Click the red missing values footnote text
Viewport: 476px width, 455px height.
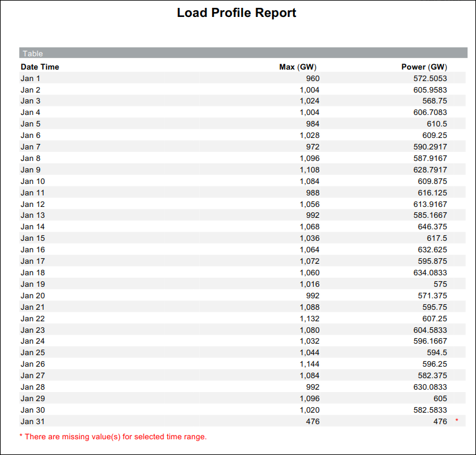coord(113,436)
